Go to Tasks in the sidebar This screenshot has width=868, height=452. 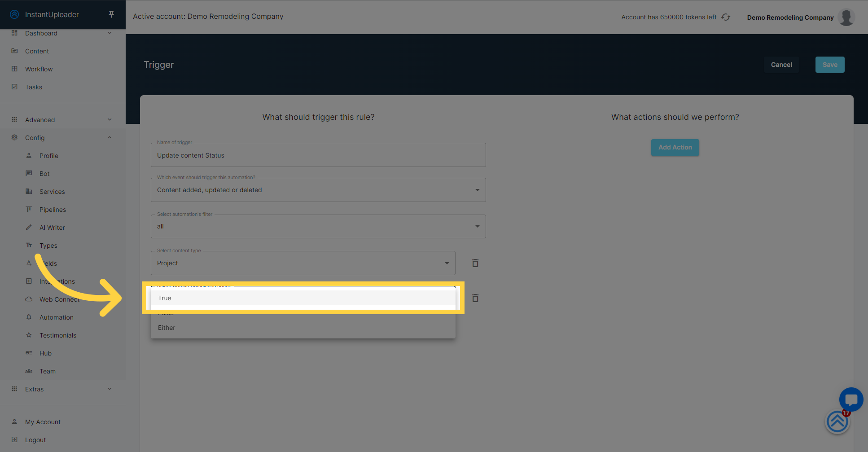pos(34,87)
